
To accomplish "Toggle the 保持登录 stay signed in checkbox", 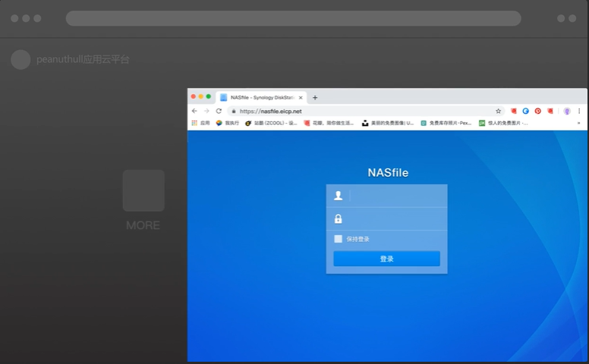I will coord(339,239).
